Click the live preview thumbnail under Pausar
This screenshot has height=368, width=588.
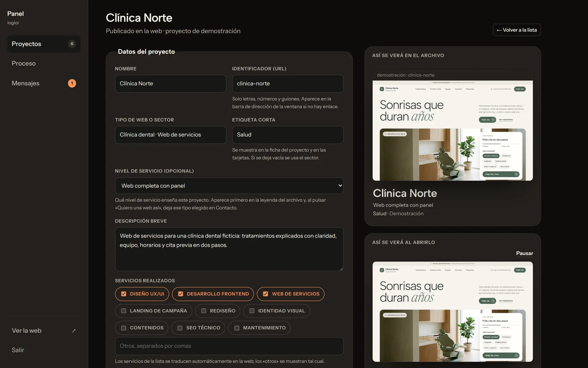pyautogui.click(x=453, y=312)
